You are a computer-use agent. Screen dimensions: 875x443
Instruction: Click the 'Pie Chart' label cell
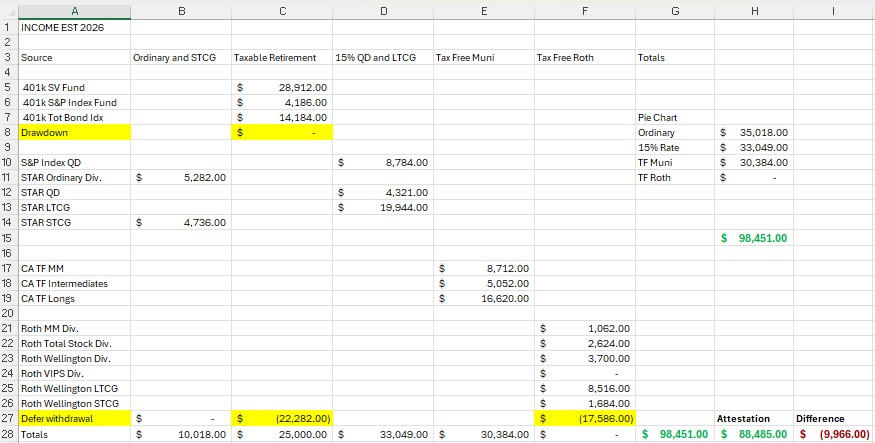[x=675, y=118]
